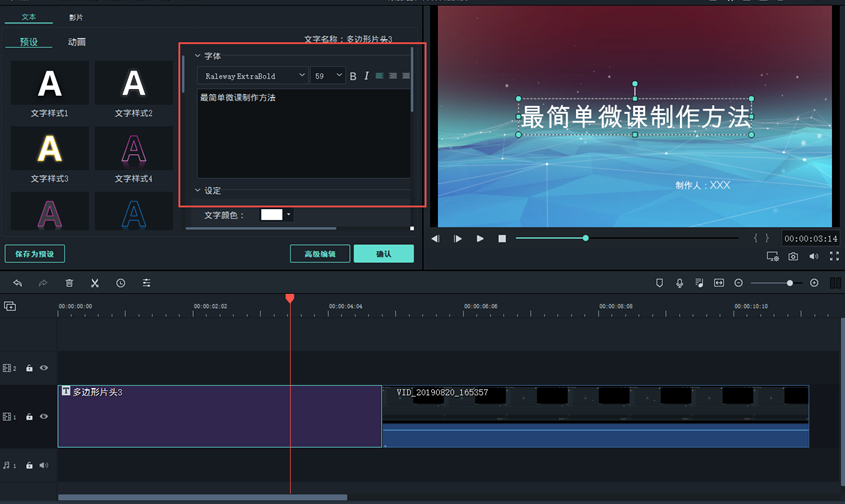Select the 动画 tab
845x504 pixels.
click(x=77, y=42)
